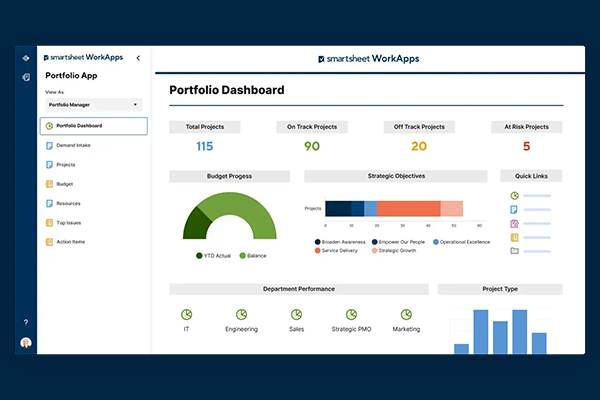
Task: Click the help question mark icon
Action: click(25, 322)
